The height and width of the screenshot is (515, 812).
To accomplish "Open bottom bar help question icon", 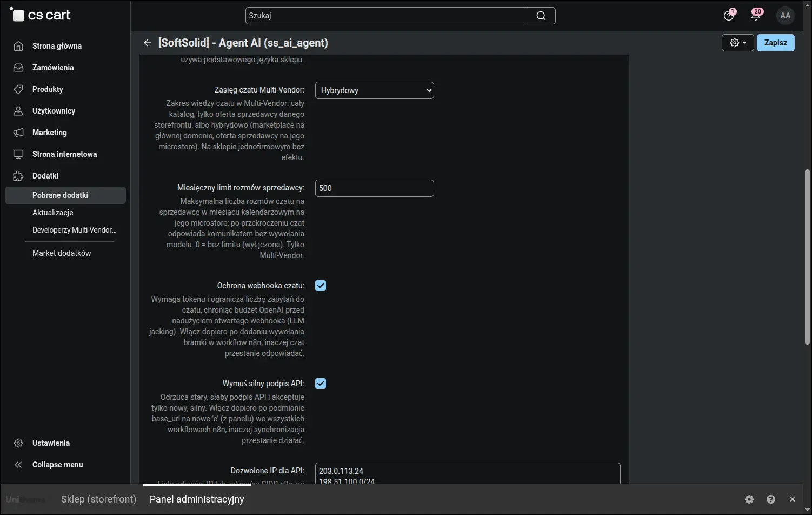I will [x=771, y=499].
